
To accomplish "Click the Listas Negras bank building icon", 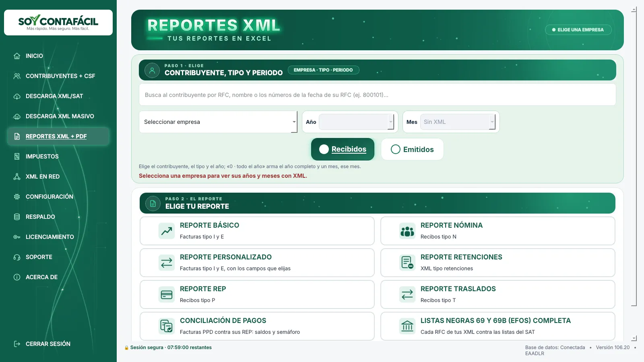I will point(407,326).
